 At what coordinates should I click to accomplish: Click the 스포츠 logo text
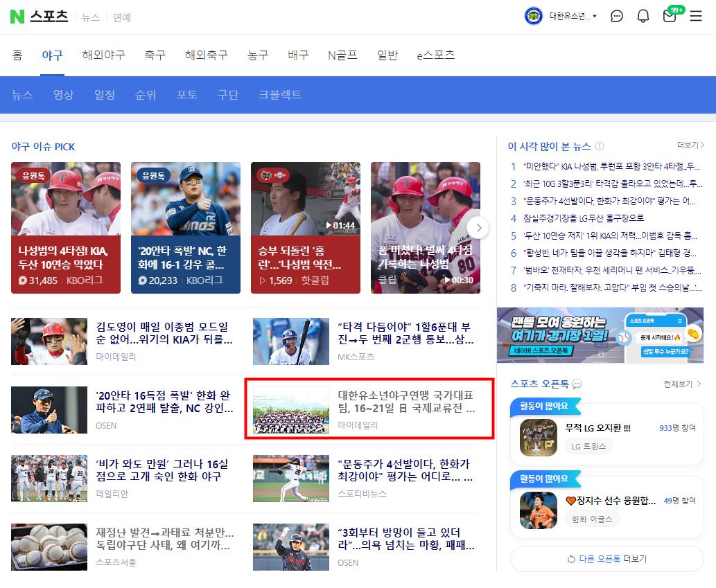tap(49, 17)
